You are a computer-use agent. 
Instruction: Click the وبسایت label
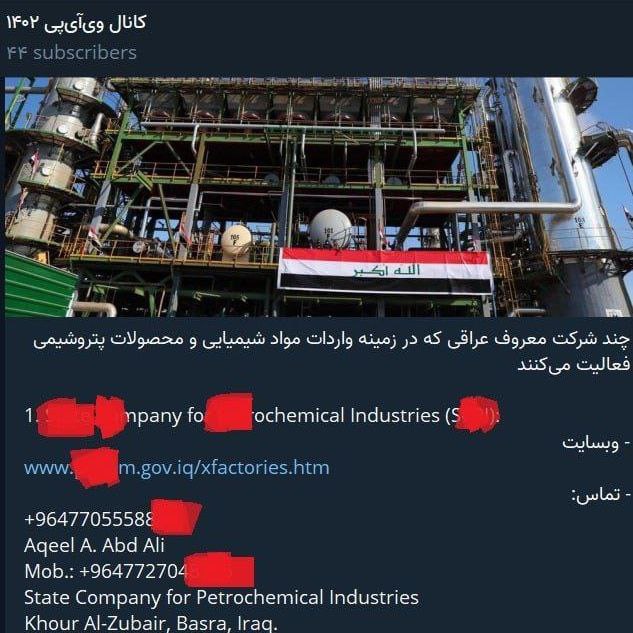596,443
